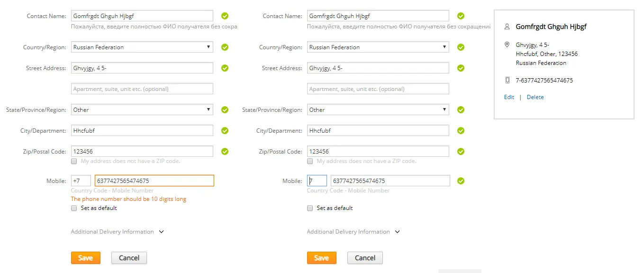644x273 pixels.
Task: Click green checkmark beside left State/Province/Region dropdown
Action: pos(225,109)
